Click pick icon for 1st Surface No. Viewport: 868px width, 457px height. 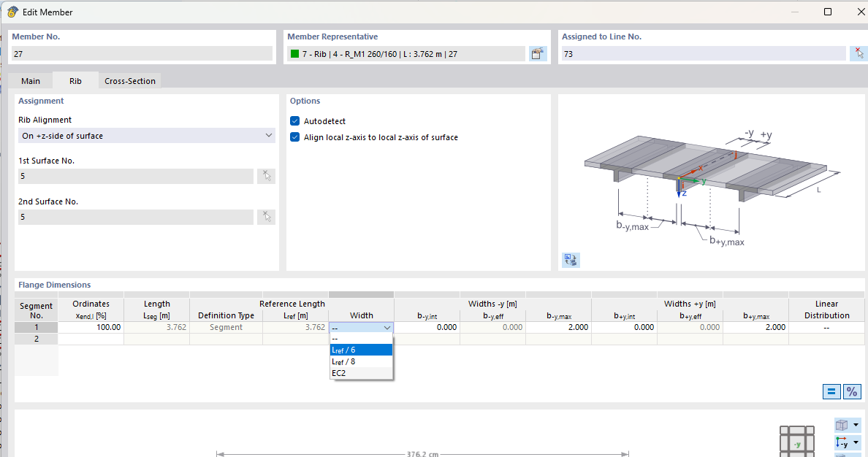click(x=266, y=176)
